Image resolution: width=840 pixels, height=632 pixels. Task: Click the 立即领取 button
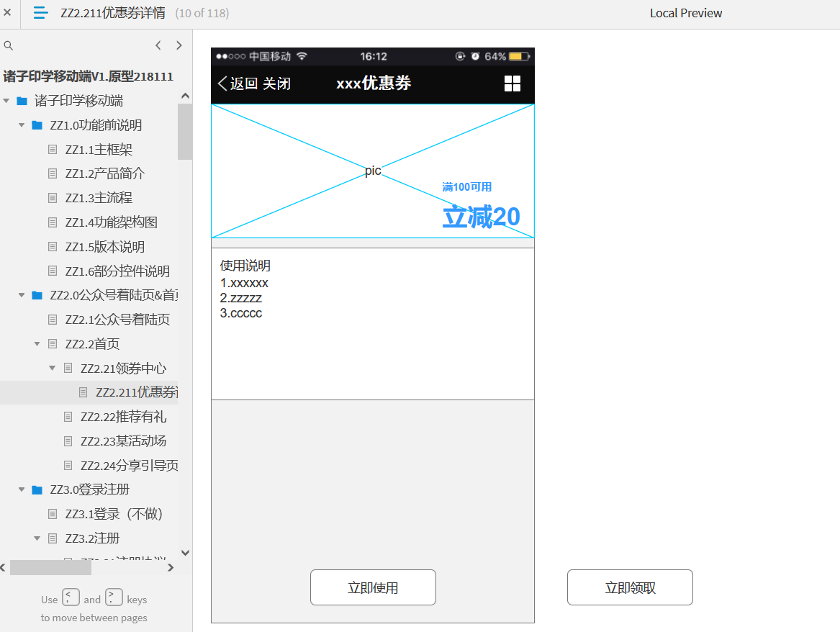[x=630, y=587]
